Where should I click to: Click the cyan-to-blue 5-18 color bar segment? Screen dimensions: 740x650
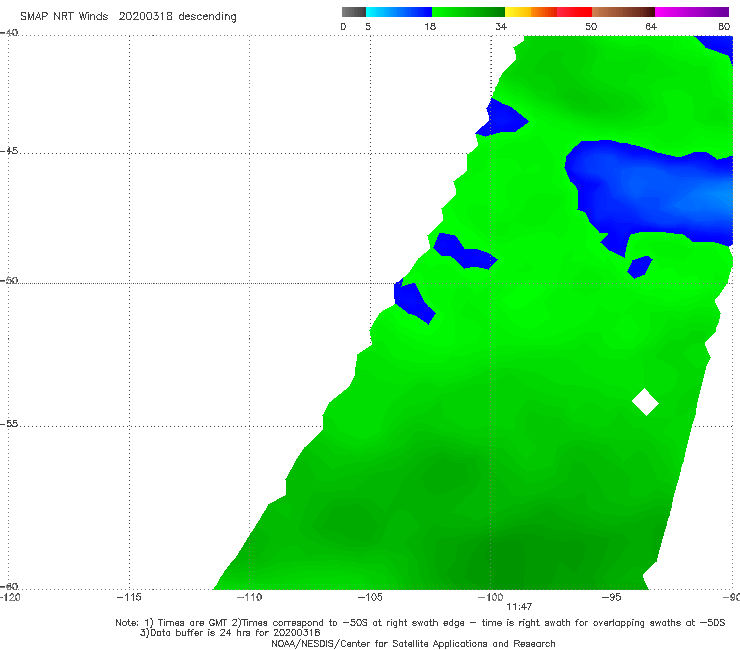pyautogui.click(x=399, y=12)
